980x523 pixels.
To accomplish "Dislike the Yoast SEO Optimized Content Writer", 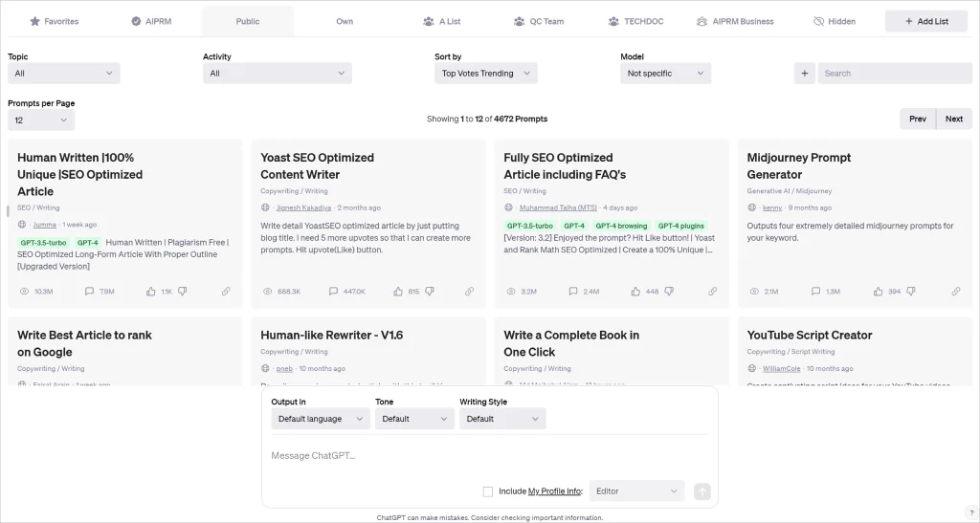I will click(x=430, y=292).
